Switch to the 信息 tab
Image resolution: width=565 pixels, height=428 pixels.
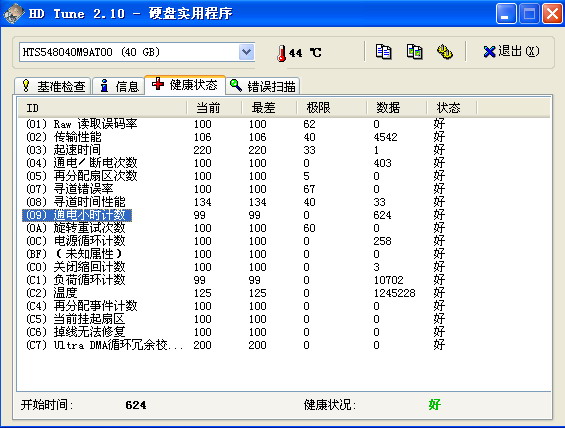coord(119,86)
